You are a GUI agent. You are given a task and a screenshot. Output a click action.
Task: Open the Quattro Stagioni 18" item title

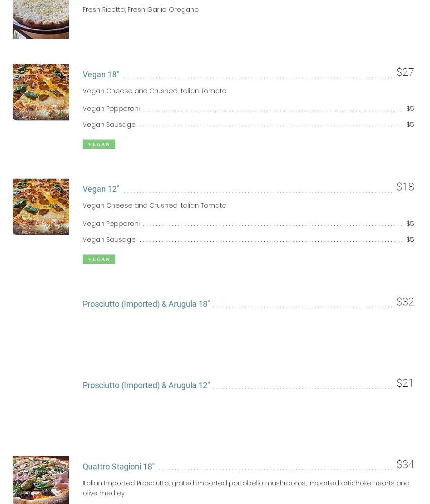pos(119,467)
